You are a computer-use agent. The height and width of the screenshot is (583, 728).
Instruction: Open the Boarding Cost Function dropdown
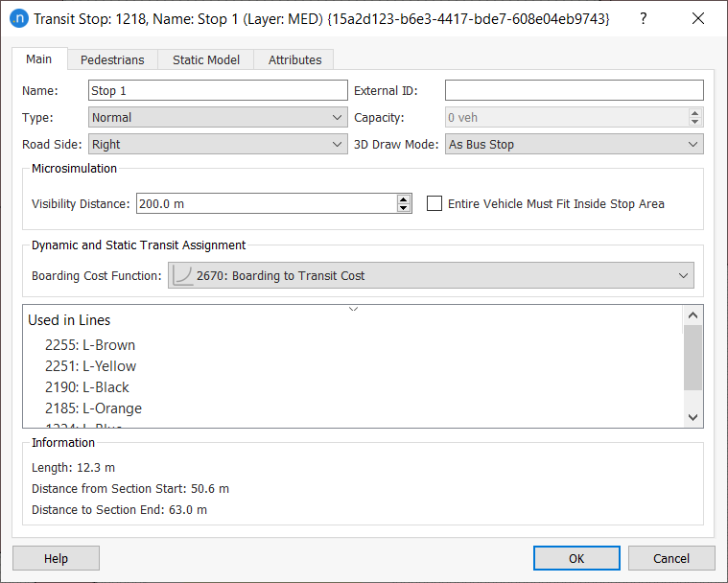click(x=431, y=276)
